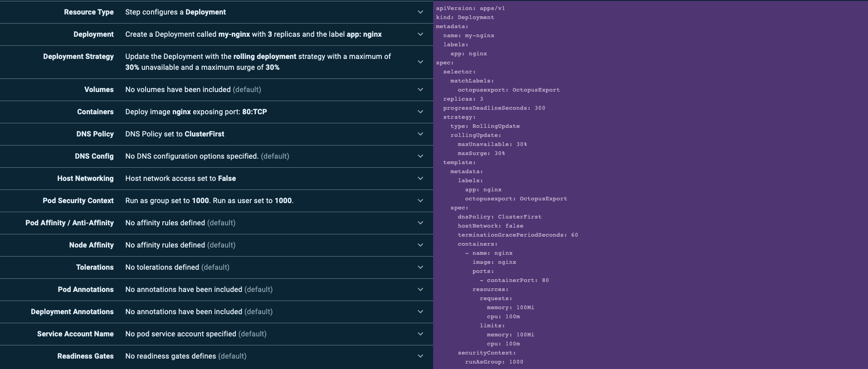
Task: Click 'terminationGracePeriodSeconds: 60' YAML line
Action: tap(518, 235)
